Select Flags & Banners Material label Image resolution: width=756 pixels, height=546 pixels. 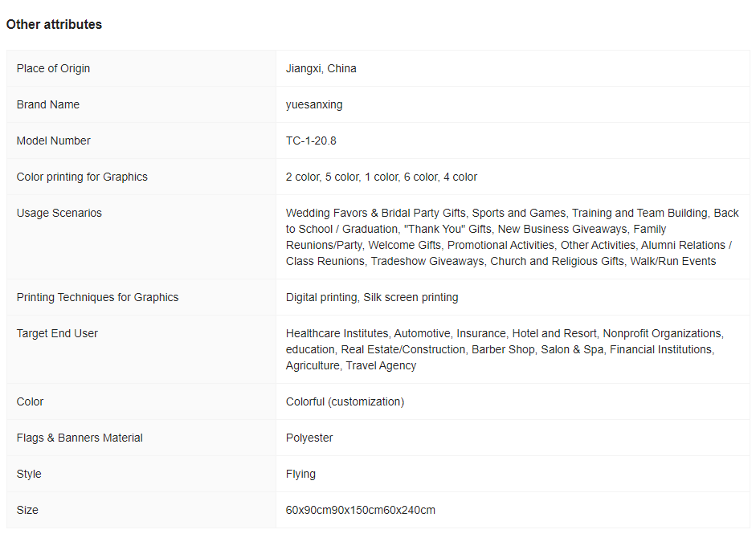[80, 438]
